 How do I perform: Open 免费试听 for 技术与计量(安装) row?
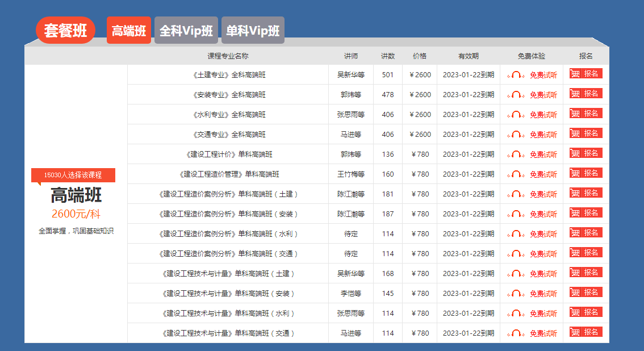[543, 294]
